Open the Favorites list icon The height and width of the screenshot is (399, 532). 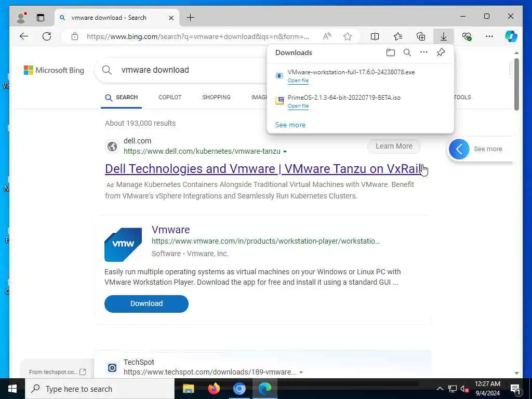(x=398, y=36)
